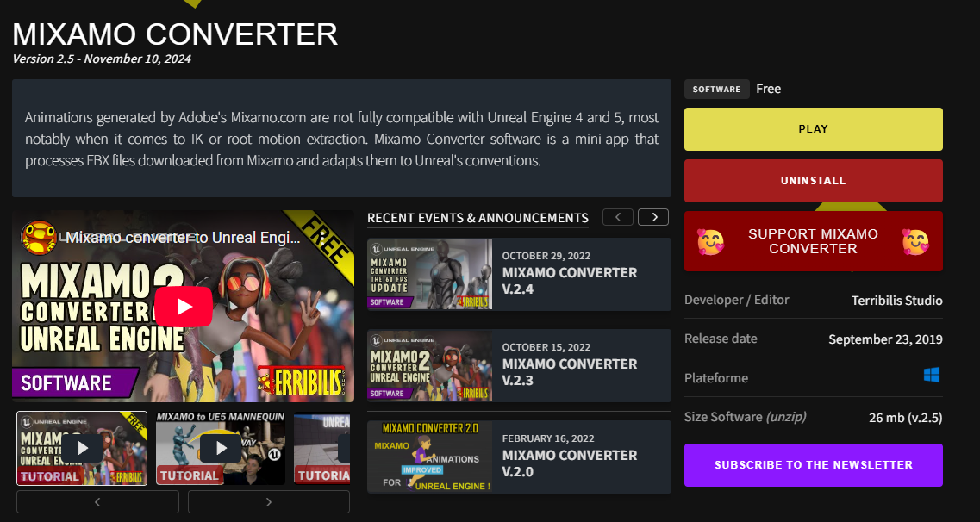The height and width of the screenshot is (522, 980).
Task: Show next announcements with right arrow
Action: click(x=653, y=217)
